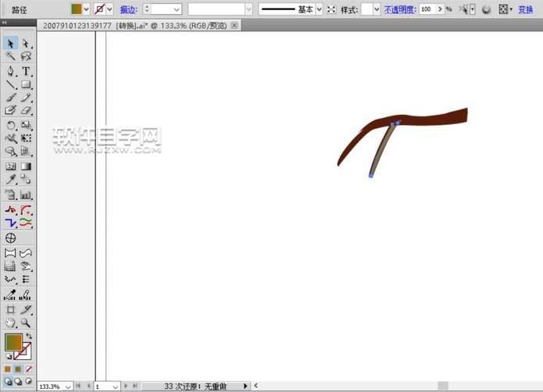Open the zoom level dropdown at 133.3%
The height and width of the screenshot is (392, 543).
68,386
